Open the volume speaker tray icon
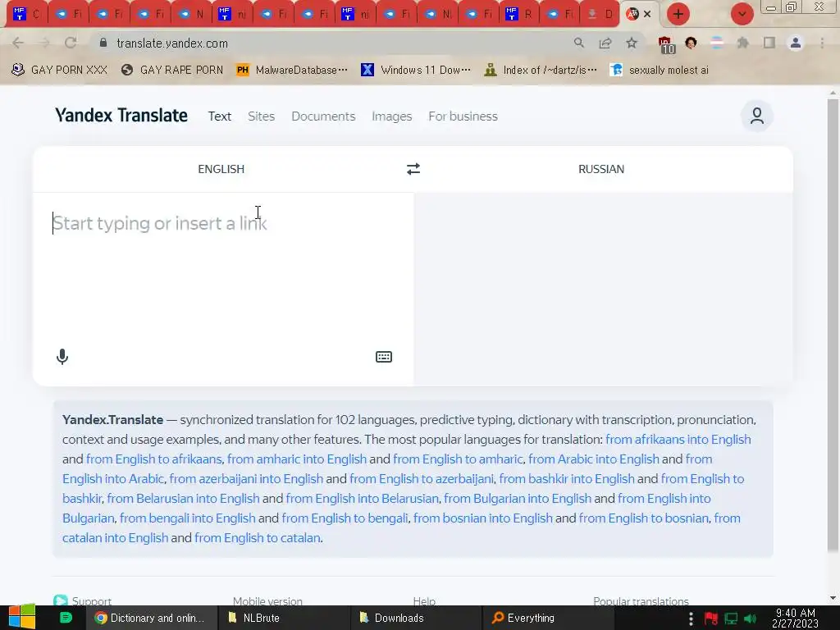The image size is (840, 630). (750, 619)
